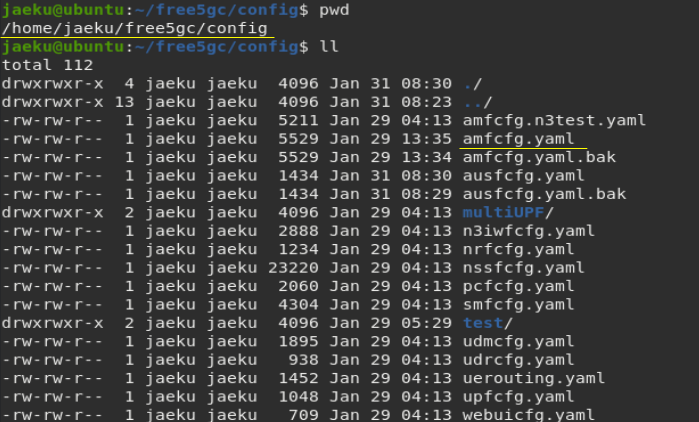699x422 pixels.
Task: Click the amfcfg.yaml filename
Action: coord(518,139)
